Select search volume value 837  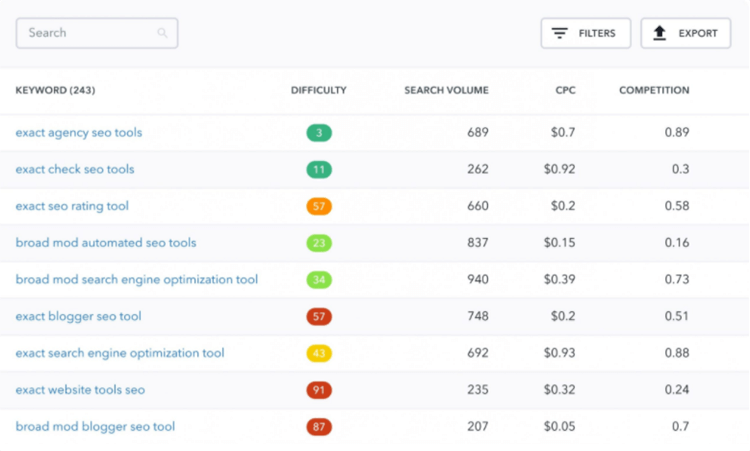[478, 243]
